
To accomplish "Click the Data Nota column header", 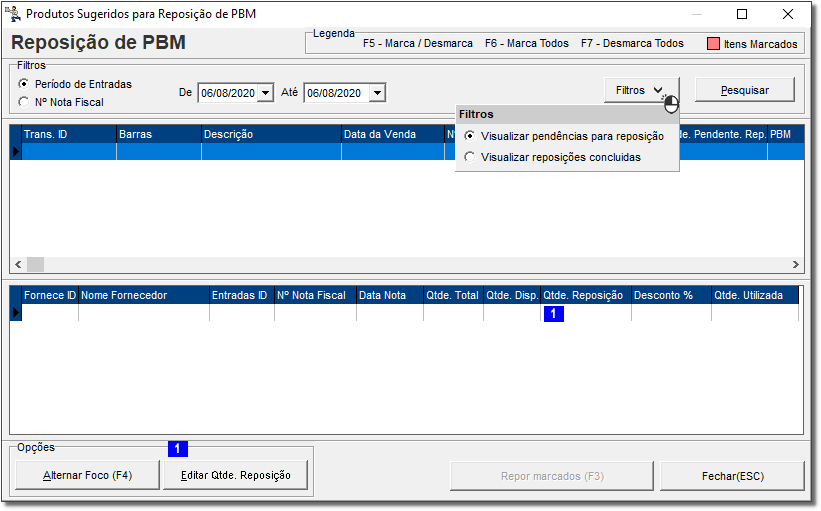I will pyautogui.click(x=390, y=295).
